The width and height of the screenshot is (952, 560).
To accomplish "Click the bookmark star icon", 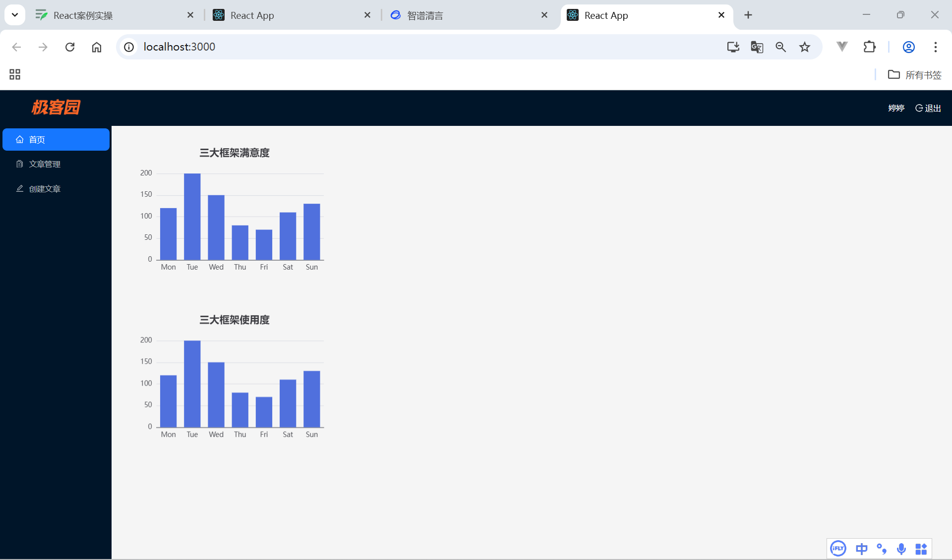I will pos(805,47).
